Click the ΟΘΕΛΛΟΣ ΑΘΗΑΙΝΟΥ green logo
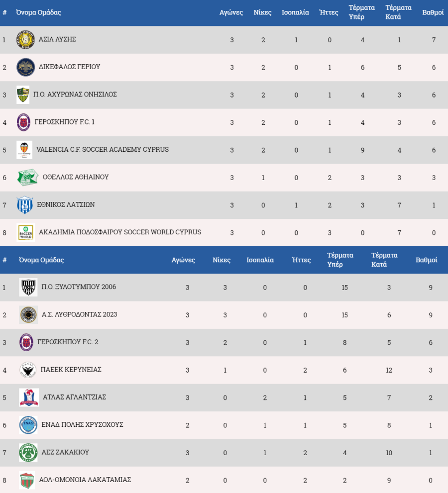Screen dimensions: 448x493 click(28, 177)
